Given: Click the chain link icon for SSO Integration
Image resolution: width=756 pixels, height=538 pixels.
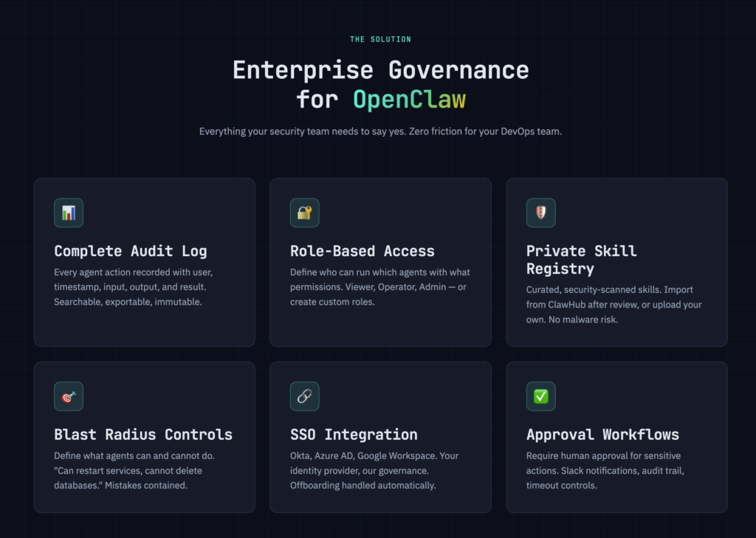Looking at the screenshot, I should click(x=304, y=396).
